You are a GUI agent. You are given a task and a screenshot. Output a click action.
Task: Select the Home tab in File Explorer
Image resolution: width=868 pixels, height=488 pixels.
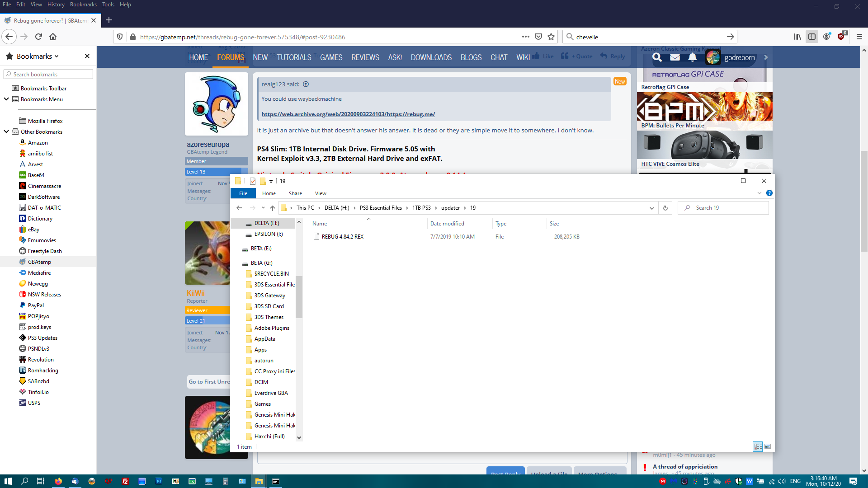pos(269,193)
